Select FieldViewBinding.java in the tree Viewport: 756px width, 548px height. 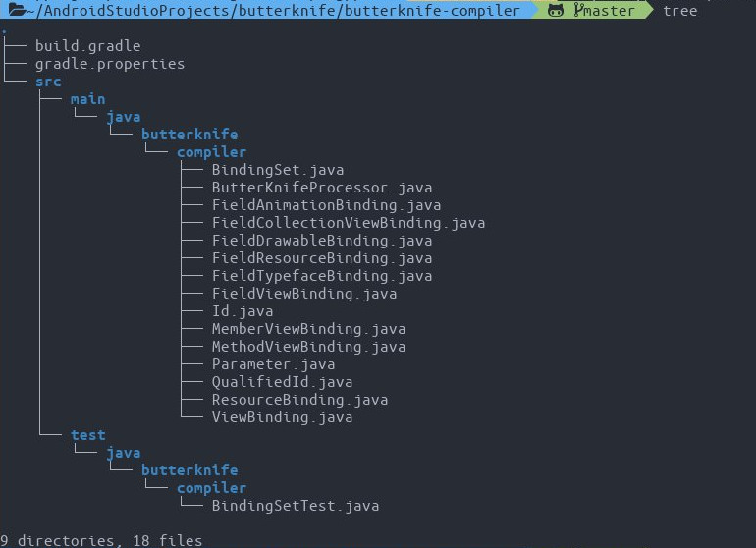pos(304,294)
